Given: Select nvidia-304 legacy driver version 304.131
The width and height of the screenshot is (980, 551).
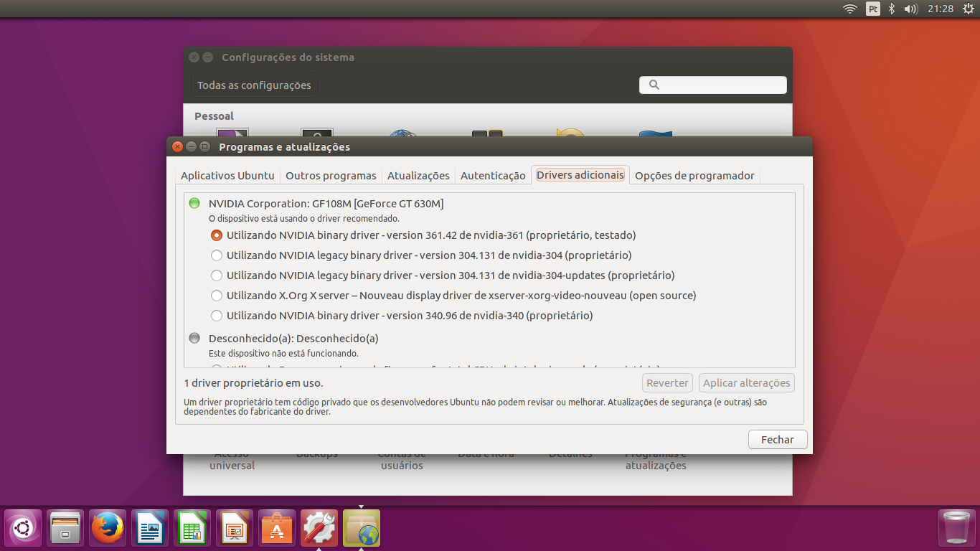Looking at the screenshot, I should point(421,255).
